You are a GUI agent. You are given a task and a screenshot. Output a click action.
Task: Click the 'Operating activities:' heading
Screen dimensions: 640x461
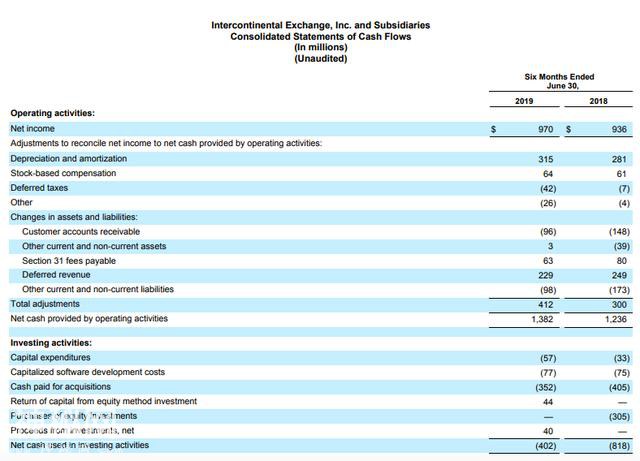click(x=52, y=113)
